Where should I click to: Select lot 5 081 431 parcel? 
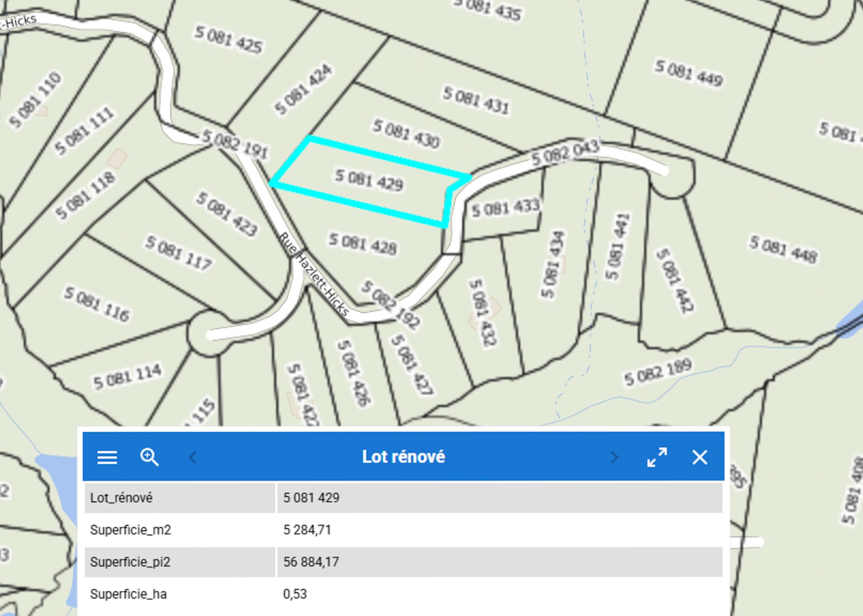click(476, 100)
